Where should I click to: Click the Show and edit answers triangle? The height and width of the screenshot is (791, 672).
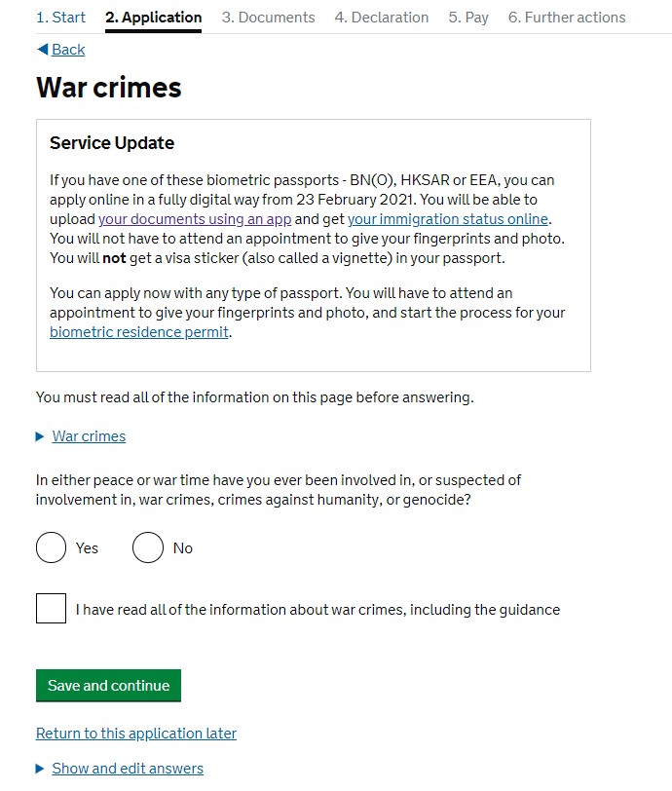40,769
